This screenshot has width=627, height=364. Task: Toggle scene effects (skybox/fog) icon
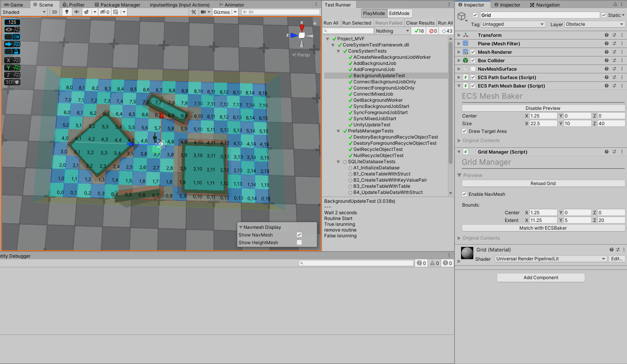[86, 12]
